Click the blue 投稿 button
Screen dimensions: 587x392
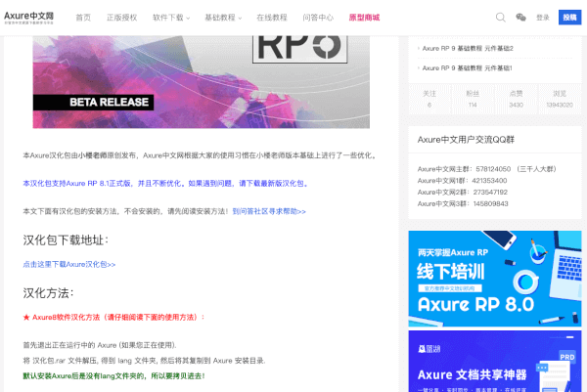tap(569, 18)
